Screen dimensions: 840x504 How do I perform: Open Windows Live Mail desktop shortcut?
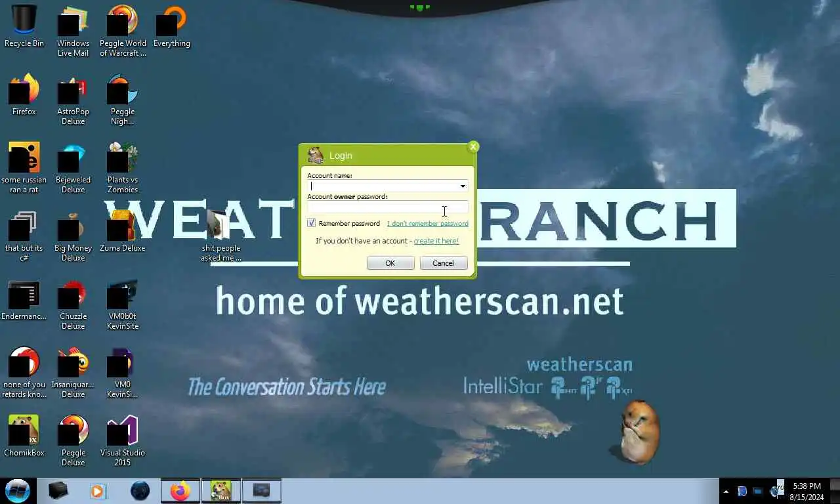[73, 30]
